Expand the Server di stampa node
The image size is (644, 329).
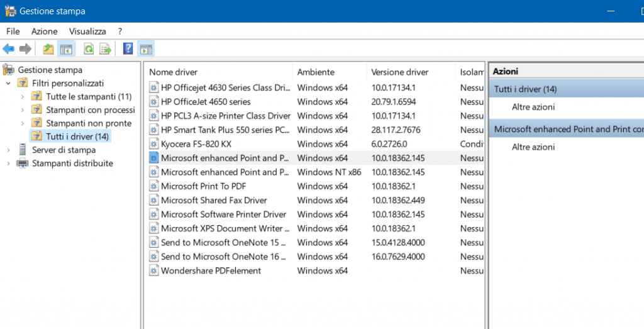pos(8,150)
